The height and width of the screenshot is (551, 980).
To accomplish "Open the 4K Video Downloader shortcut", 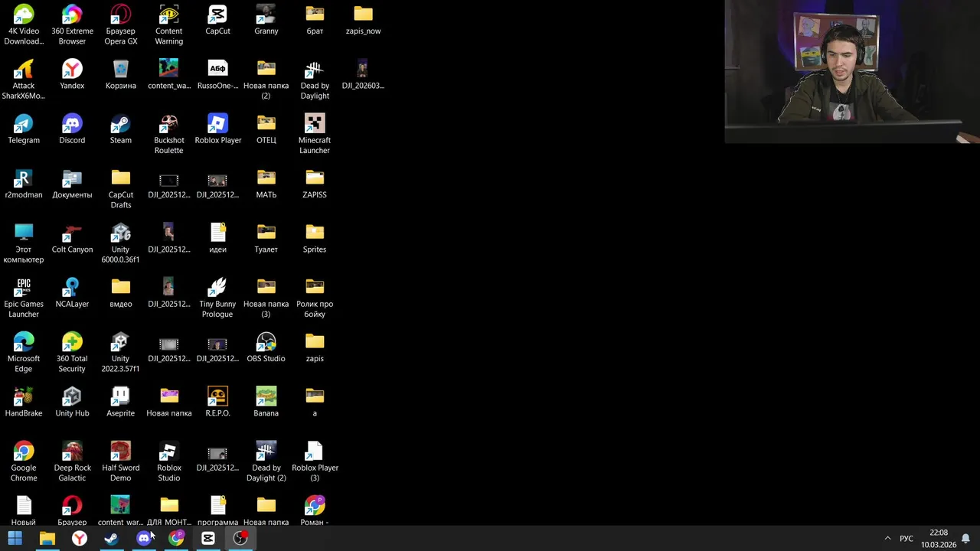I will [24, 24].
